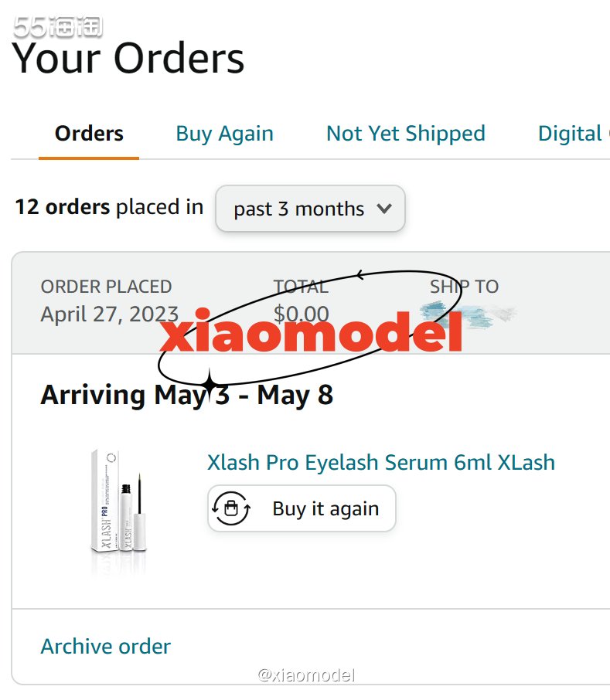The image size is (610, 700).
Task: Click the Archive order link
Action: pos(105,646)
